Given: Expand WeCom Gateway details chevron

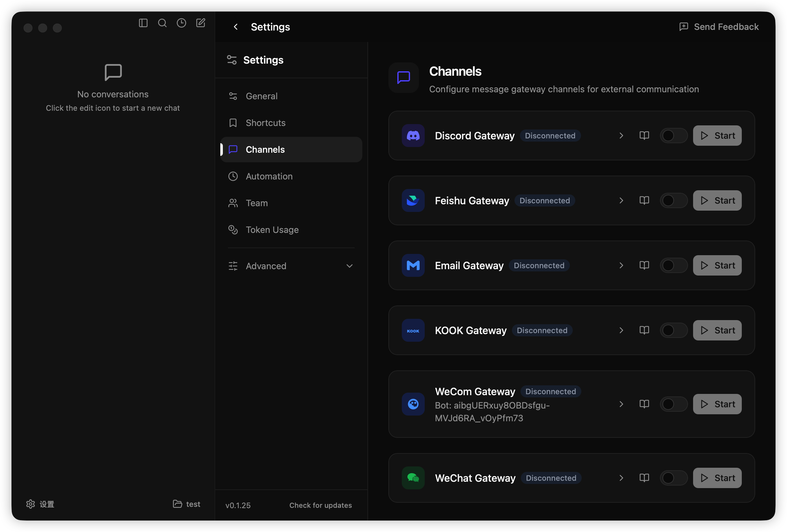Looking at the screenshot, I should [621, 404].
